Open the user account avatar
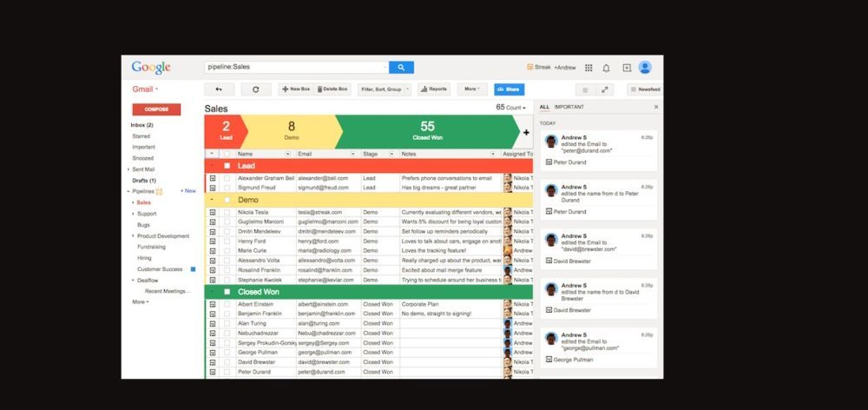Image resolution: width=868 pixels, height=410 pixels. (x=645, y=68)
